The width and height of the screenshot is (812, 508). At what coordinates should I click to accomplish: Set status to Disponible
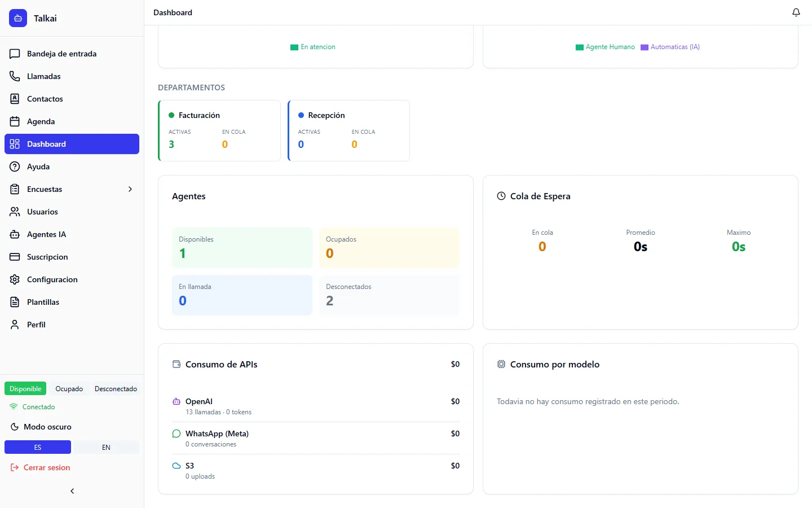pyautogui.click(x=25, y=388)
